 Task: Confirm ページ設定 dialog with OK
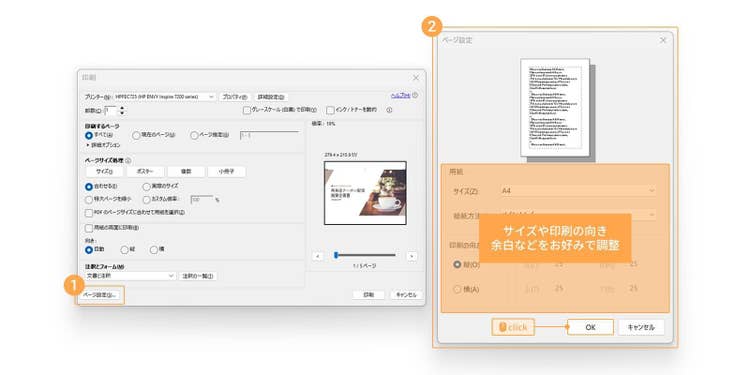590,327
